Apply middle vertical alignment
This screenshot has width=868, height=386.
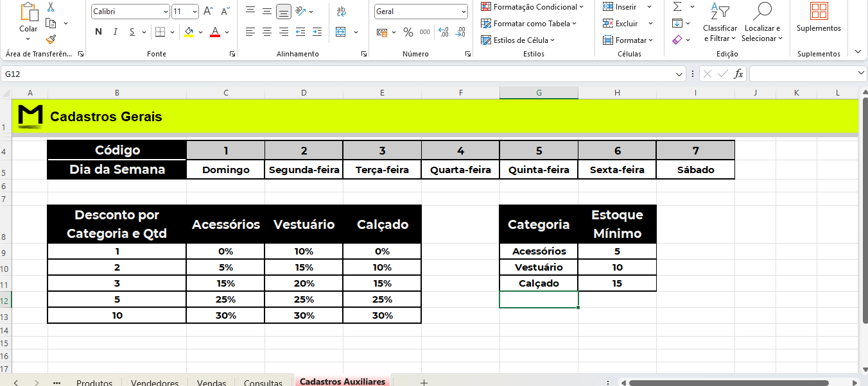pos(267,11)
